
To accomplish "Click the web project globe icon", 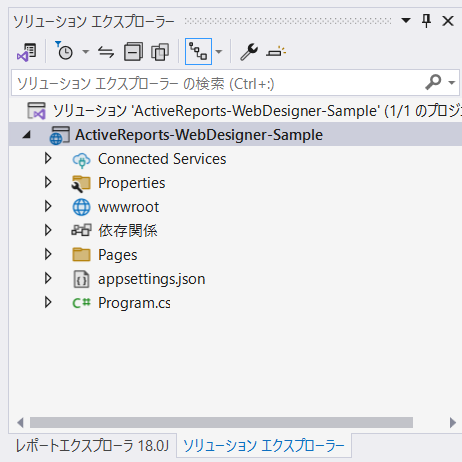I will click(x=59, y=135).
